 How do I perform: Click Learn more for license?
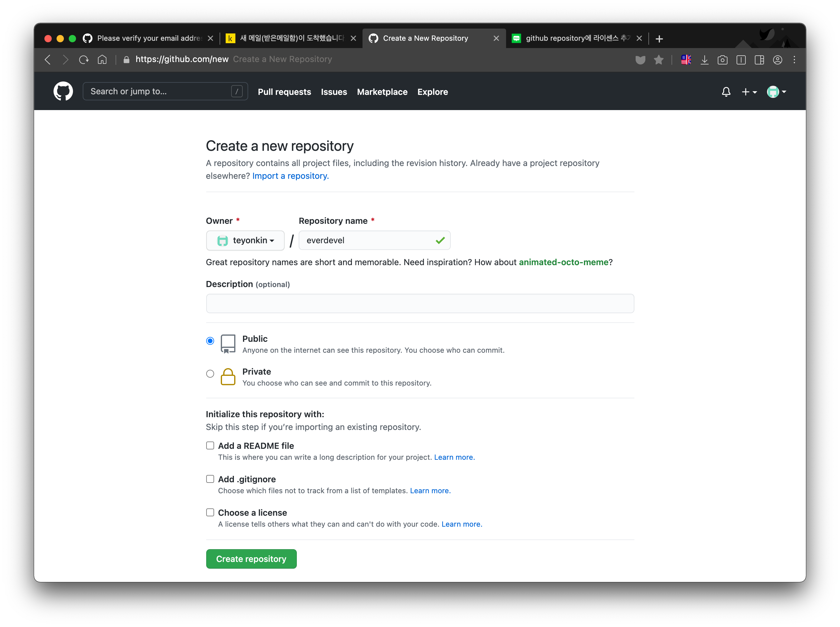pyautogui.click(x=462, y=524)
